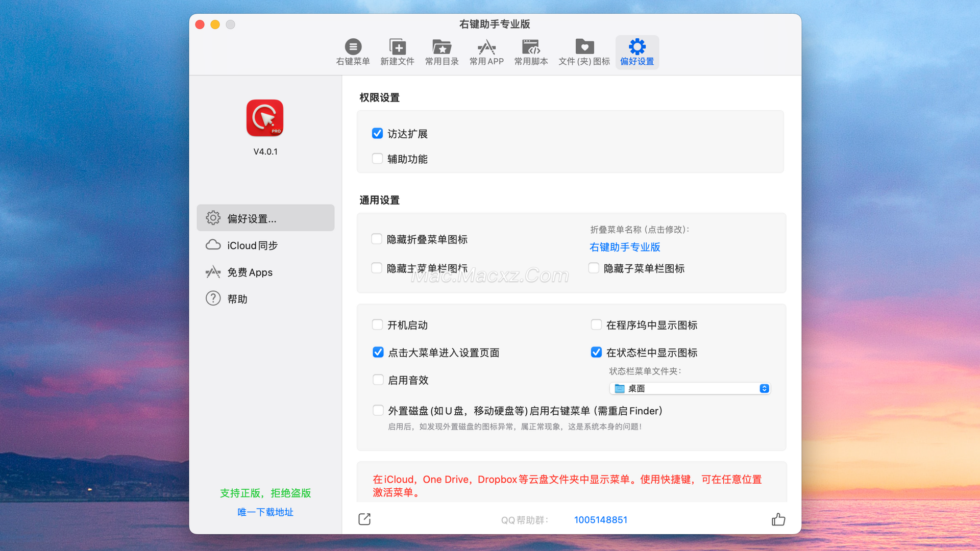Click the thumbs-up icon at bottom right
The image size is (980, 551).
(778, 519)
